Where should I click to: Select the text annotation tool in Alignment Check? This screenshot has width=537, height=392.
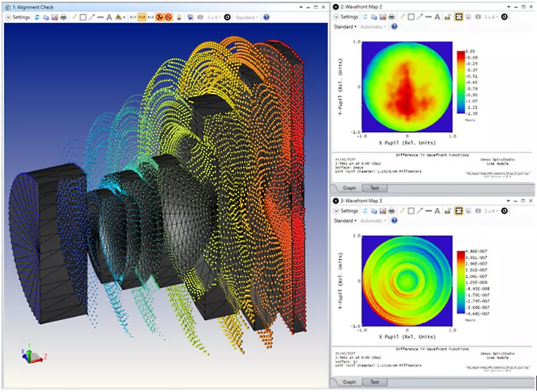coord(109,17)
